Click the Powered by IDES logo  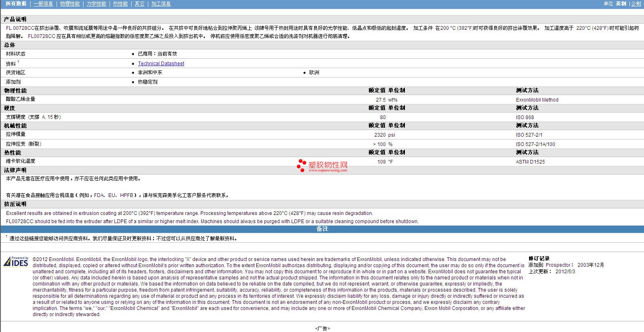point(16,261)
